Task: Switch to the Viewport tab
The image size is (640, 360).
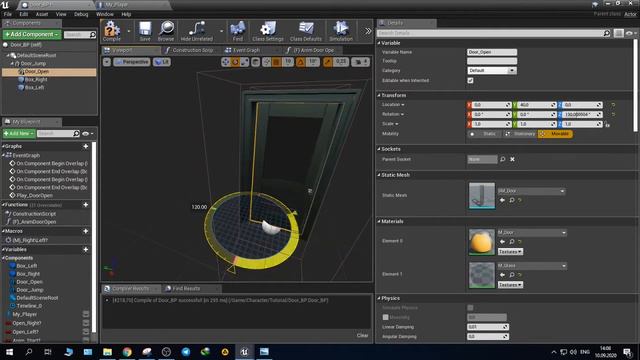Action: coord(131,50)
